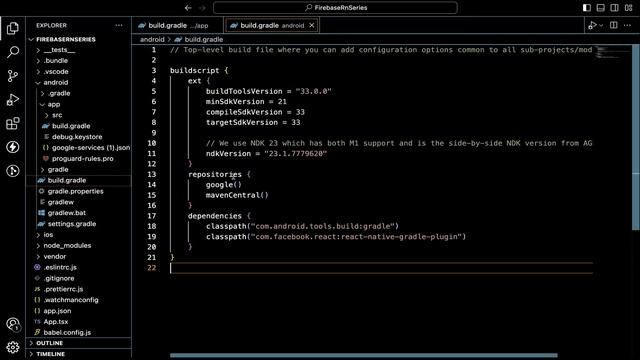
Task: Close the build.gradle android tab
Action: 311,25
